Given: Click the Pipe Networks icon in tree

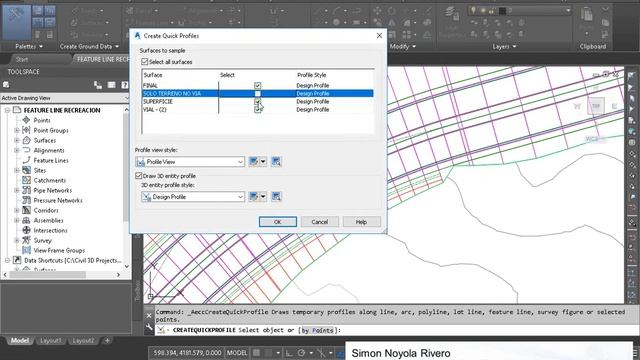Looking at the screenshot, I should pyautogui.click(x=27, y=190).
